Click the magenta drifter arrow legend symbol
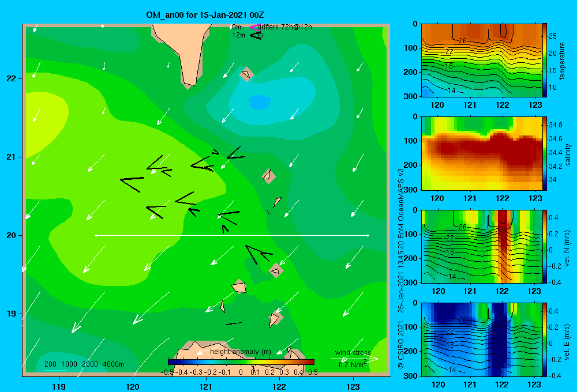The height and width of the screenshot is (392, 577). (254, 27)
